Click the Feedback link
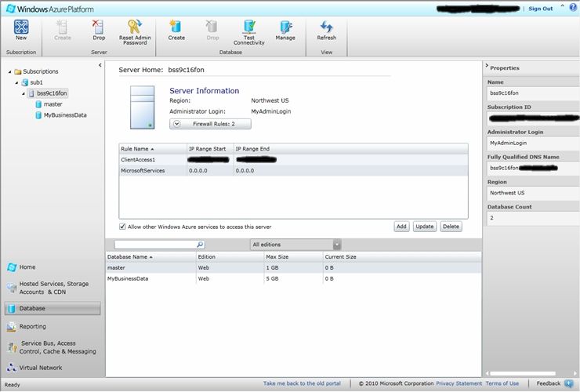Viewport: 580px width, 392px height. click(x=548, y=383)
